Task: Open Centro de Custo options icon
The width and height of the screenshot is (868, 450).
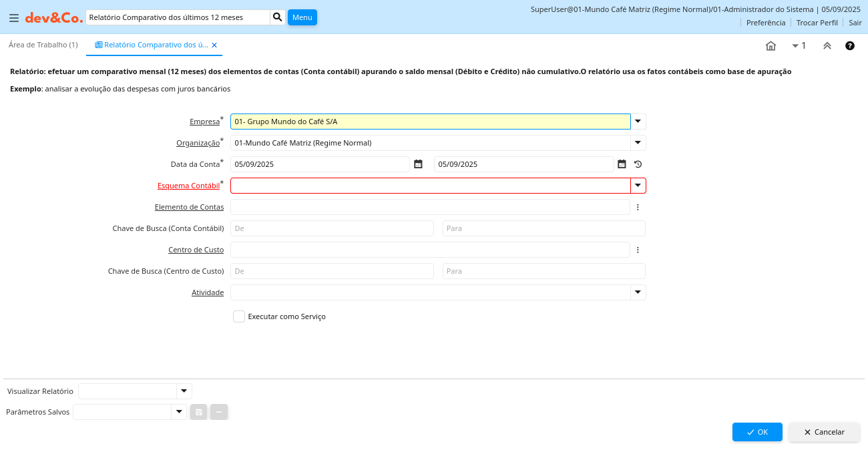Action: [638, 250]
